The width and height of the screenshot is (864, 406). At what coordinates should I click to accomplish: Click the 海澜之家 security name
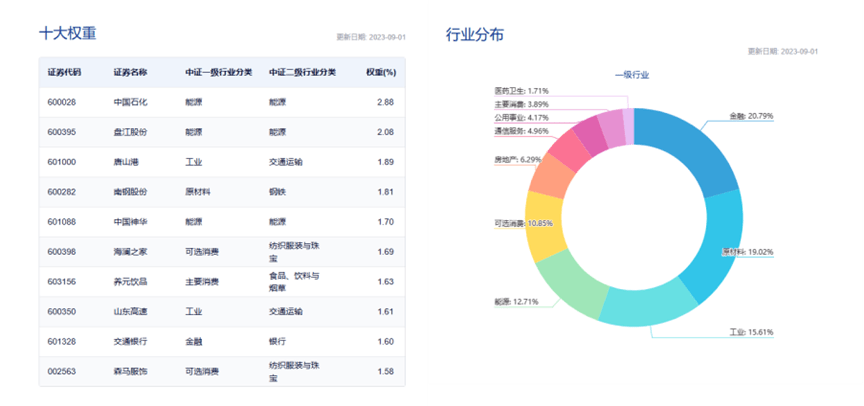click(130, 252)
